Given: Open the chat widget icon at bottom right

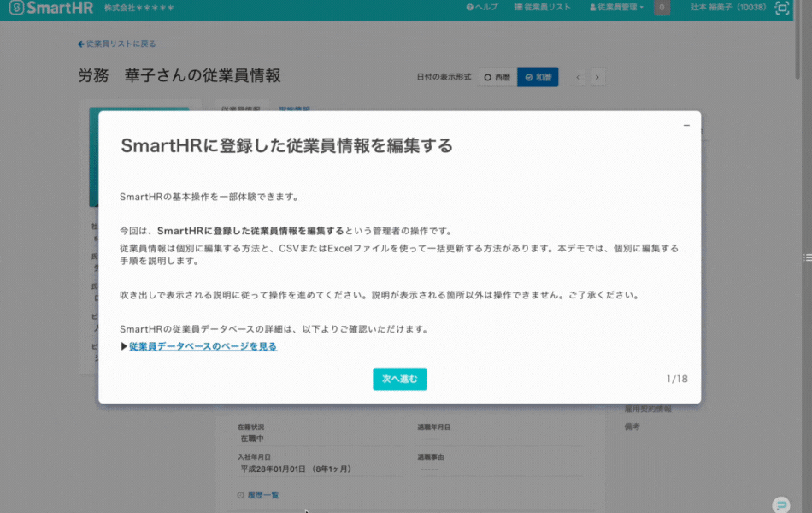Looking at the screenshot, I should (780, 504).
